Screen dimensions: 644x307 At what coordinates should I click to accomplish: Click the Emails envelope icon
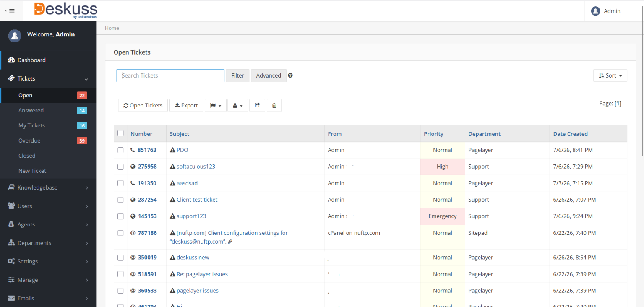[11, 298]
